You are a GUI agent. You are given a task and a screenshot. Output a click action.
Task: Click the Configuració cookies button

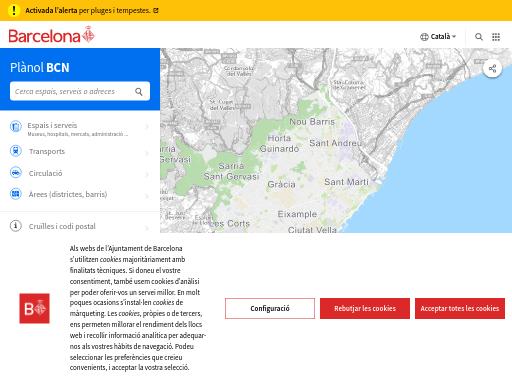point(270,308)
